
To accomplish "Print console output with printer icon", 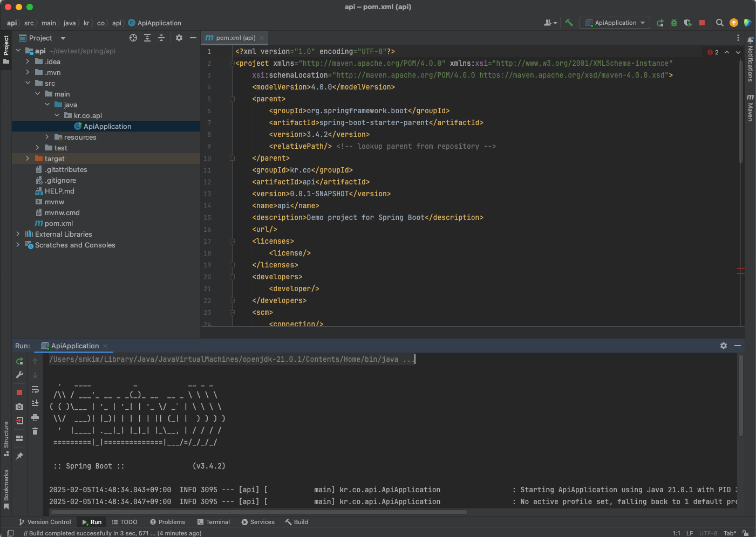I will (35, 417).
